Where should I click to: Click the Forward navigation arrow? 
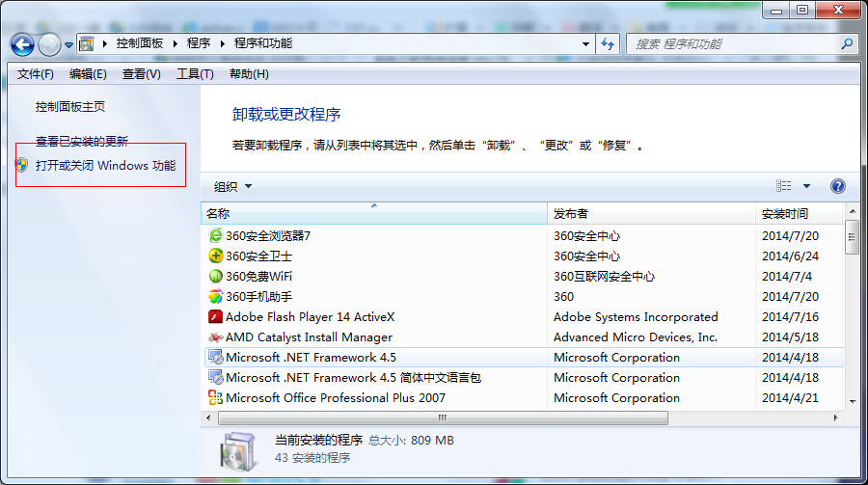pos(49,45)
